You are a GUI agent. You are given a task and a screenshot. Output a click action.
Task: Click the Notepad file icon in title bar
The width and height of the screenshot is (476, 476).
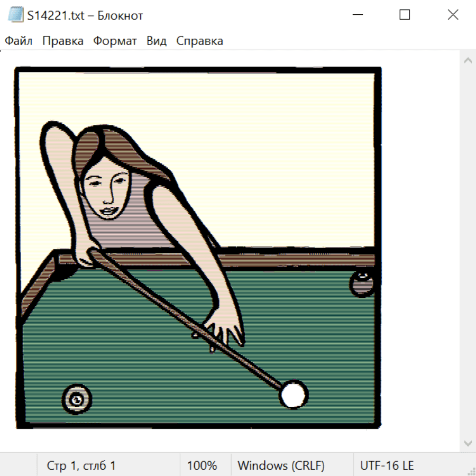point(16,15)
